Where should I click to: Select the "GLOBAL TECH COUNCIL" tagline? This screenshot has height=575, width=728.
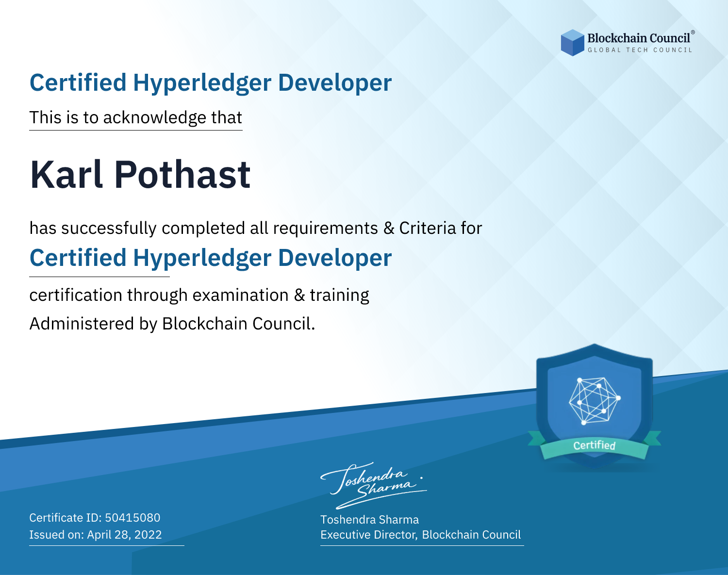point(640,50)
